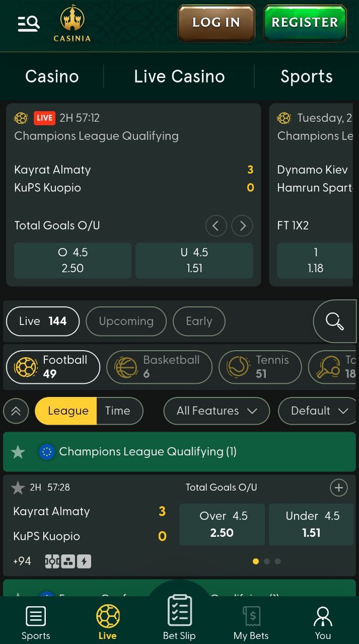Open the All Features dropdown
Screen dimensions: 359x644
tap(217, 411)
